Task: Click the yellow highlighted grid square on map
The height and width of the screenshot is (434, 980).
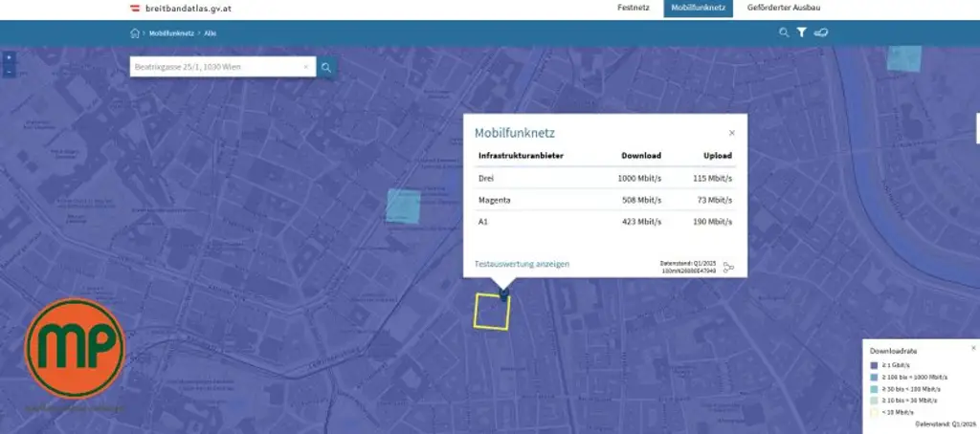Action: click(492, 312)
